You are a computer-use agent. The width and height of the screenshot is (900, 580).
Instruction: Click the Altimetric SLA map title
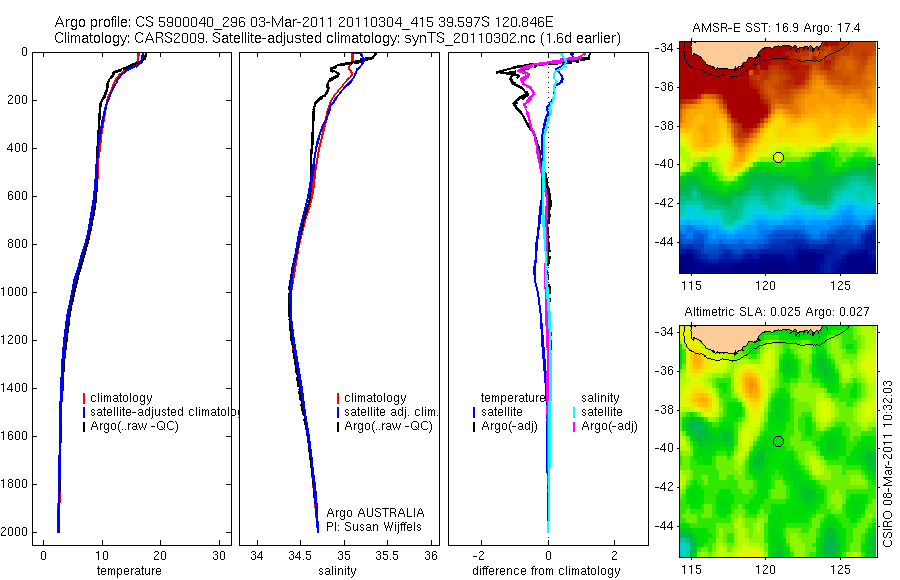(777, 312)
